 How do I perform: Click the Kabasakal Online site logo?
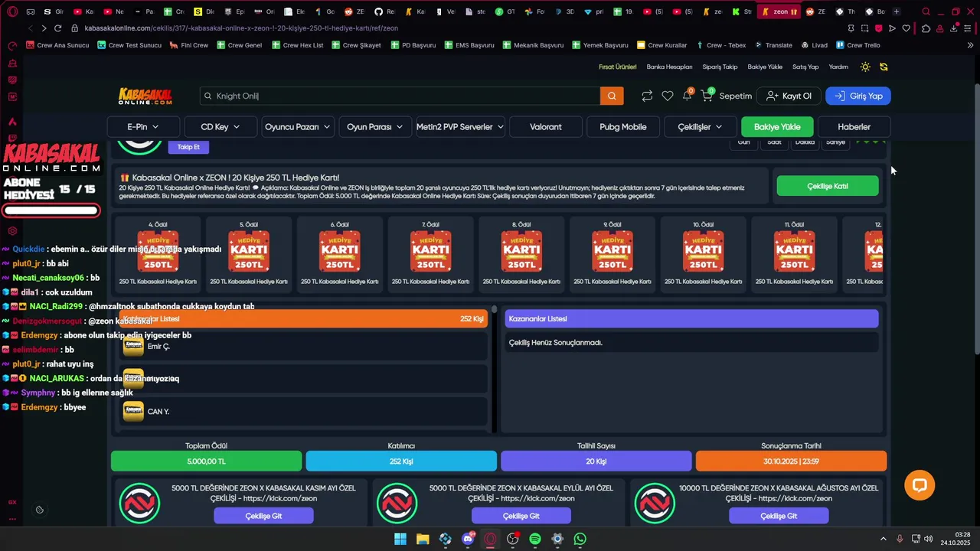145,96
